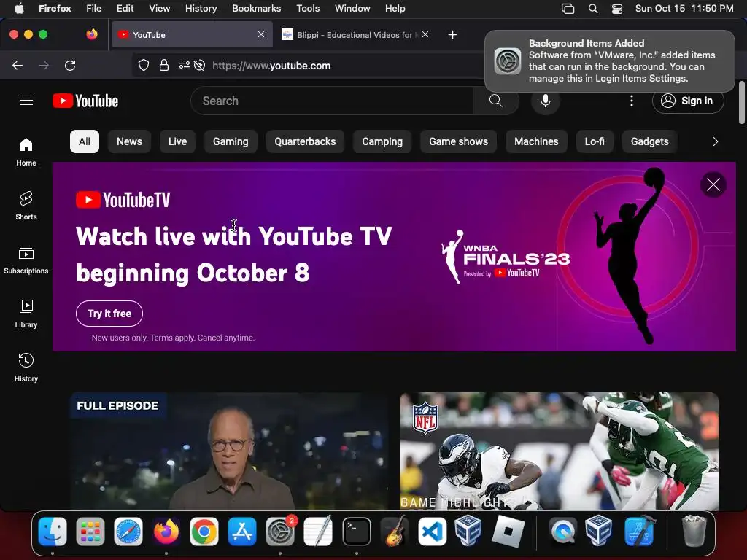
Task: Start voice search with microphone icon
Action: tap(546, 101)
